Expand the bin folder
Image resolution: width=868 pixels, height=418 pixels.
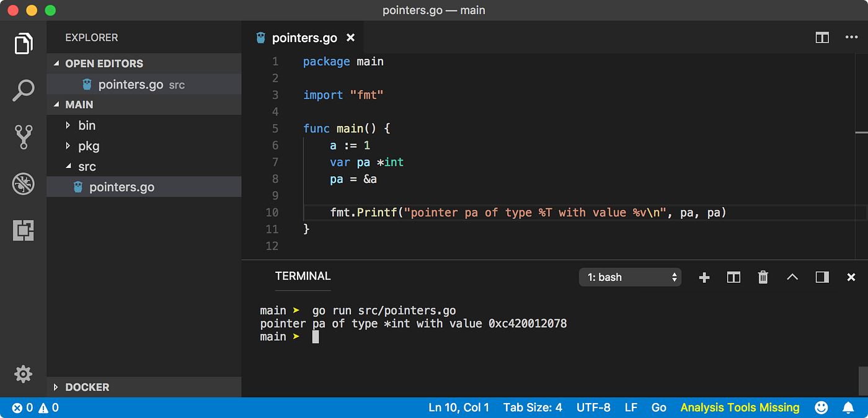coord(144,125)
